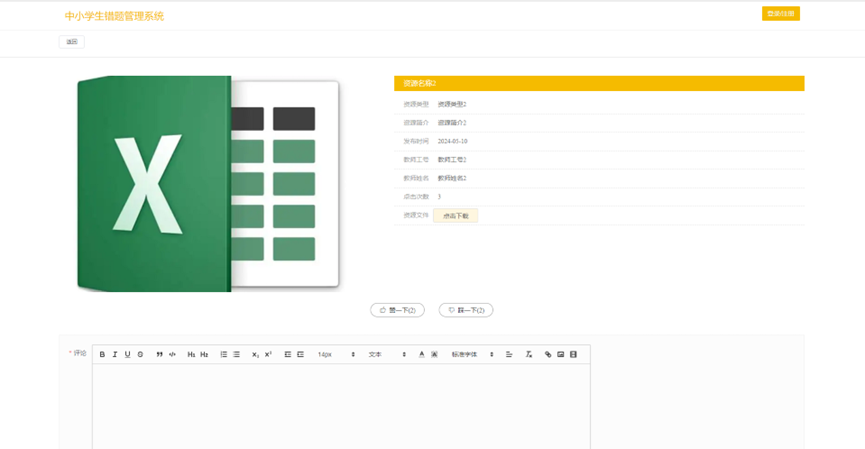Image resolution: width=865 pixels, height=449 pixels.
Task: Click the 踩一下 dislike button
Action: click(466, 310)
